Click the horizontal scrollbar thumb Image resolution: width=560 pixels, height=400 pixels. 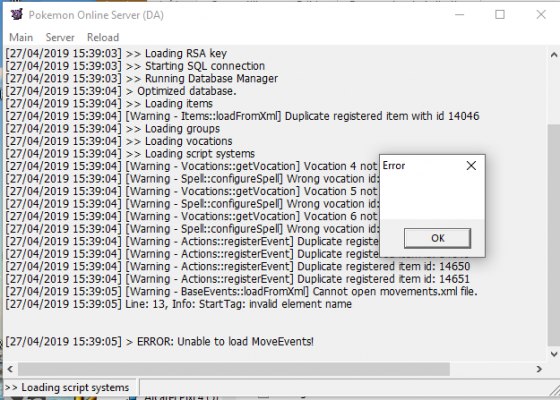pyautogui.click(x=234, y=369)
